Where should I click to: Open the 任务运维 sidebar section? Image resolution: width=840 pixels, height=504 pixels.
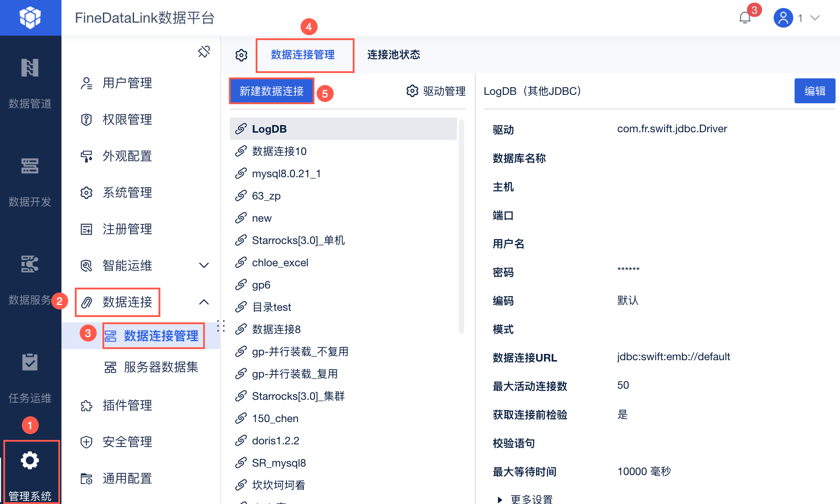coord(30,378)
